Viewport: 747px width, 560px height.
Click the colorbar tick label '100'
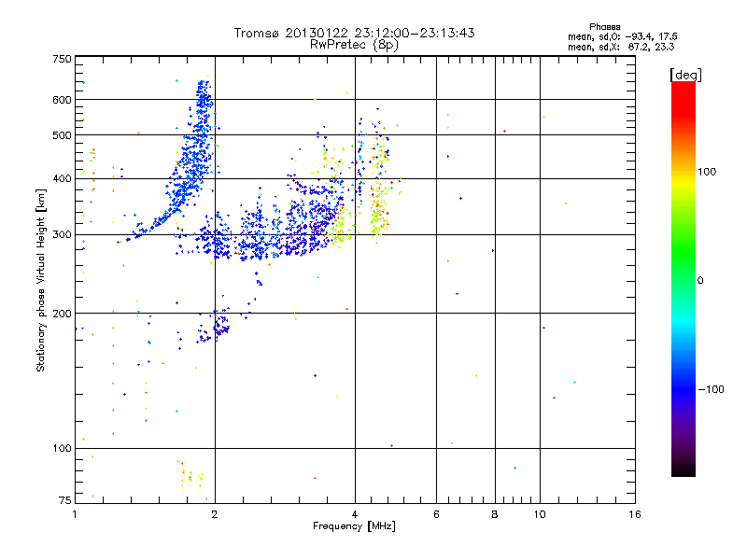[707, 172]
